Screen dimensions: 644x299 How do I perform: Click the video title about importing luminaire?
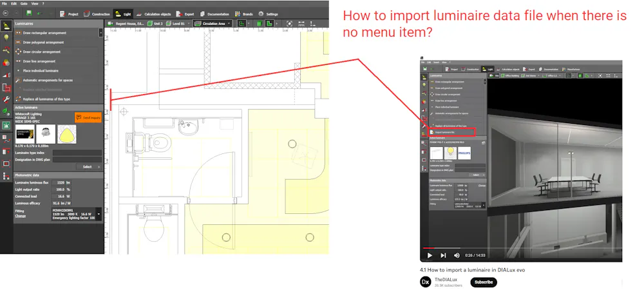[x=472, y=270]
